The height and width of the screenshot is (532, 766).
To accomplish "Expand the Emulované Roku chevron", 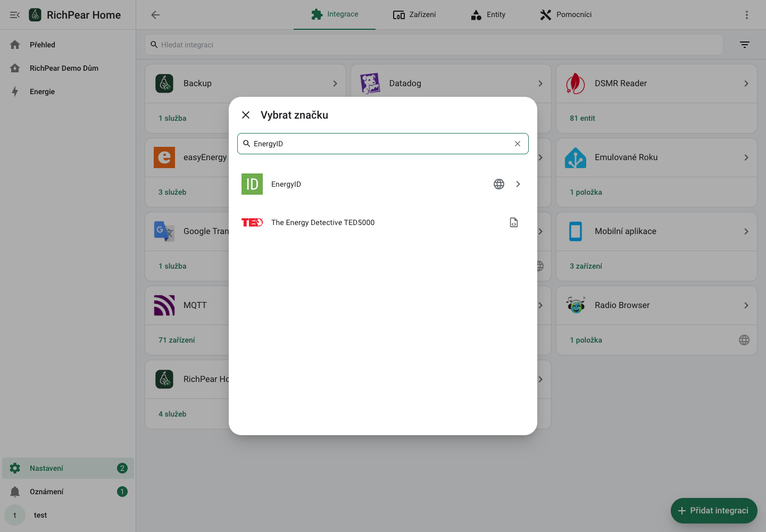I will coord(746,157).
